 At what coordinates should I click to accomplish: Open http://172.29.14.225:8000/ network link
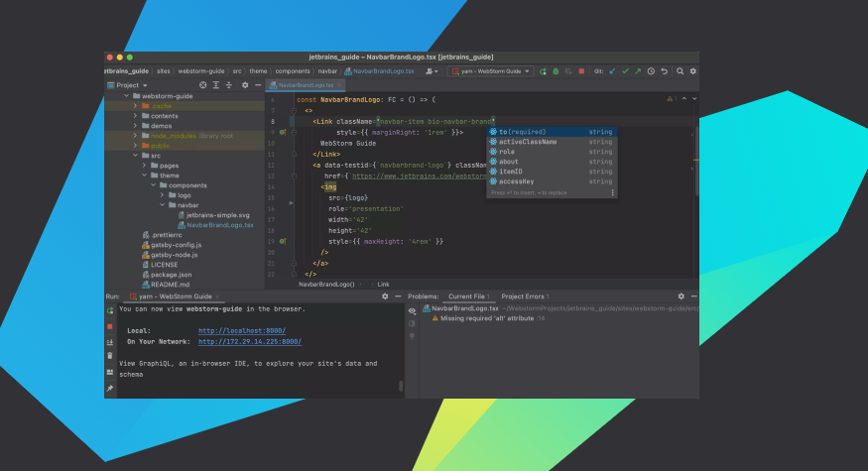pyautogui.click(x=250, y=342)
